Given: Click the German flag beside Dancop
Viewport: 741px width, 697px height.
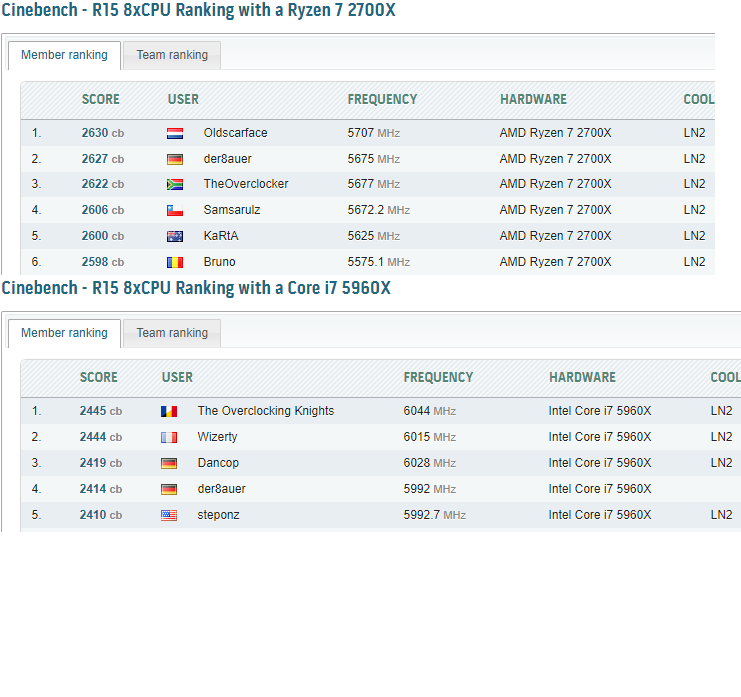Looking at the screenshot, I should pos(169,464).
